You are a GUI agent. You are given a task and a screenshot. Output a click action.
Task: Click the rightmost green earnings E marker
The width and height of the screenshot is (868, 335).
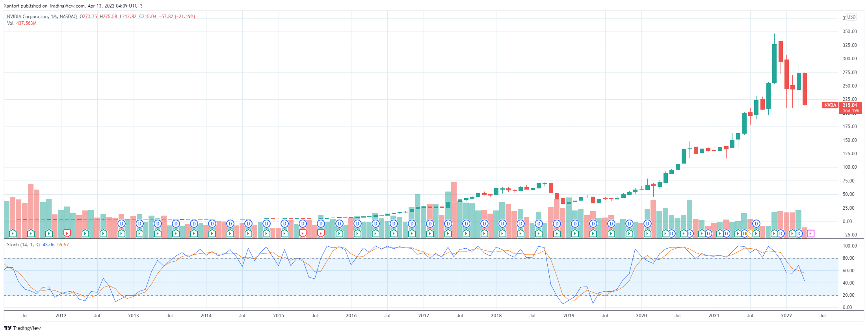tap(792, 233)
